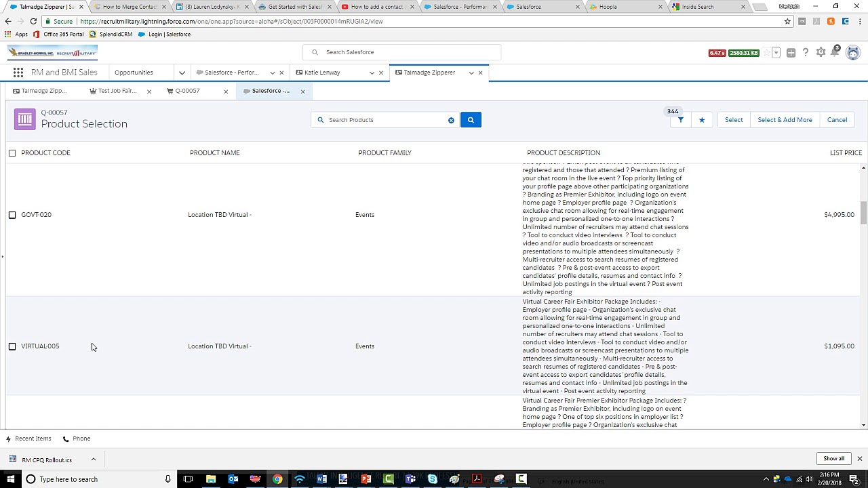View Salesforce notifications bell
Screen dimensions: 868x488
point(835,52)
